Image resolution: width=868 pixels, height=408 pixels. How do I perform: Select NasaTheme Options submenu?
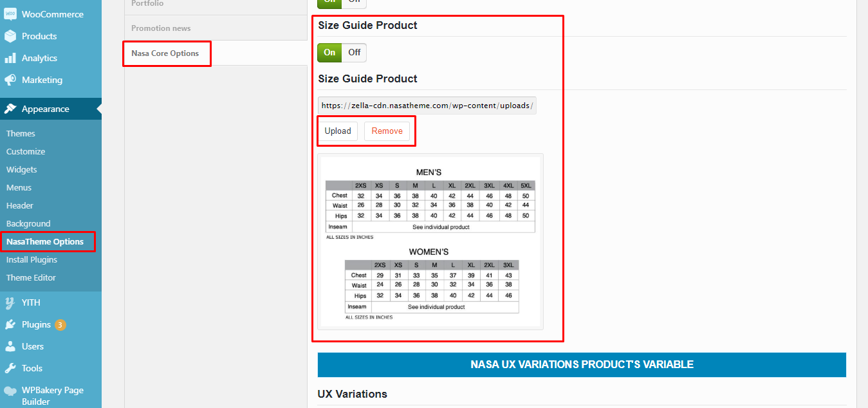click(45, 242)
